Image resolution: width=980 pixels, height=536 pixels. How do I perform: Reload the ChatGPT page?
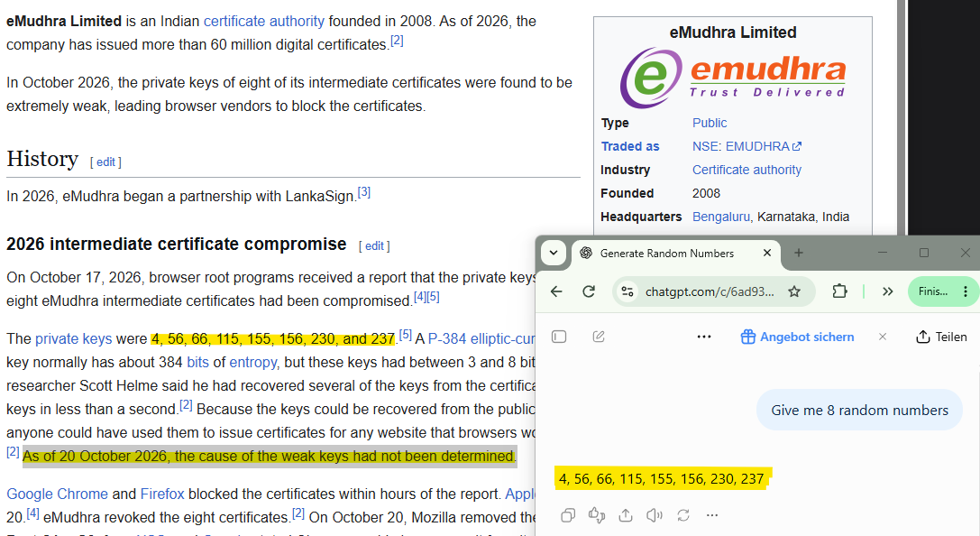(x=589, y=291)
